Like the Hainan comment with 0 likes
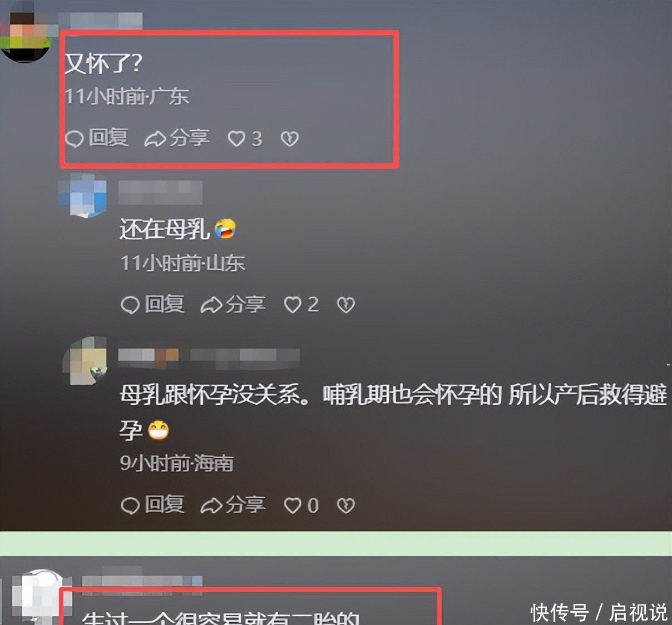Viewport: 672px width, 625px height. pyautogui.click(x=302, y=505)
